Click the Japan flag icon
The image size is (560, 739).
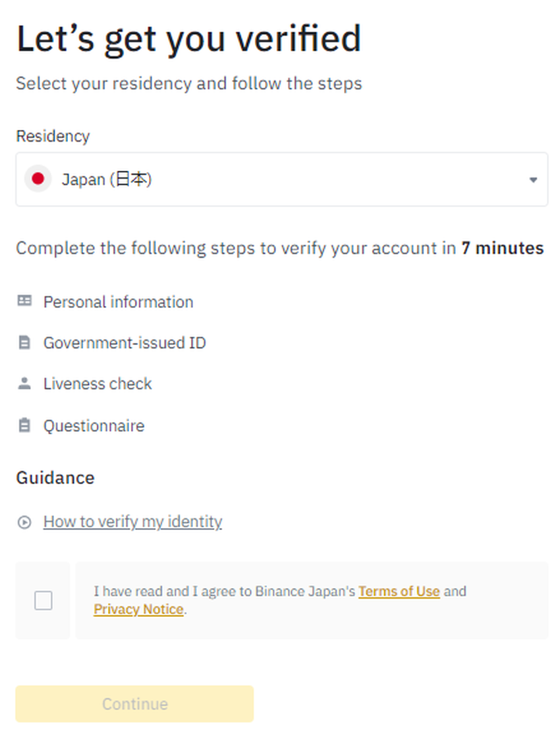tap(38, 179)
